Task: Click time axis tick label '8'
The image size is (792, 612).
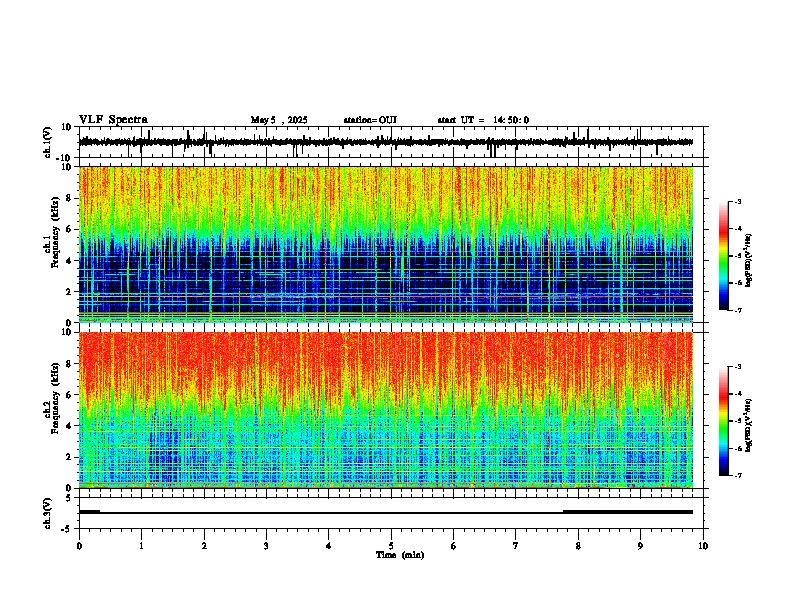Action: 578,546
